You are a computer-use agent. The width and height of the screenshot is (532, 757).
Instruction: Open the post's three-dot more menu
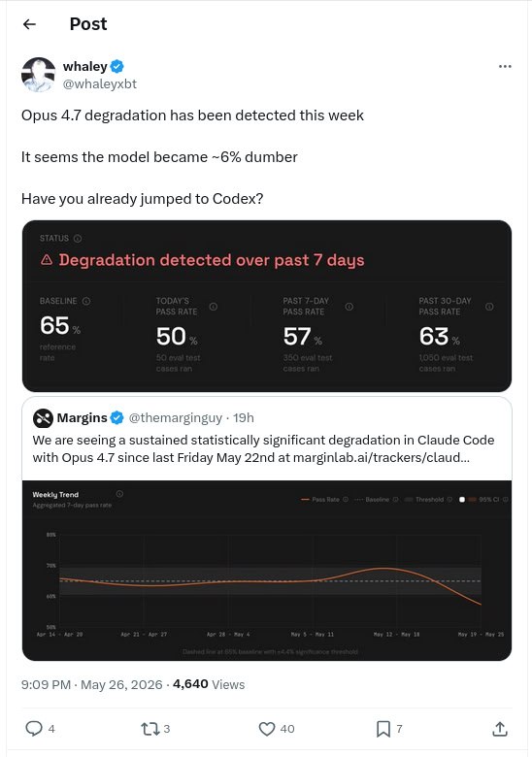[505, 66]
